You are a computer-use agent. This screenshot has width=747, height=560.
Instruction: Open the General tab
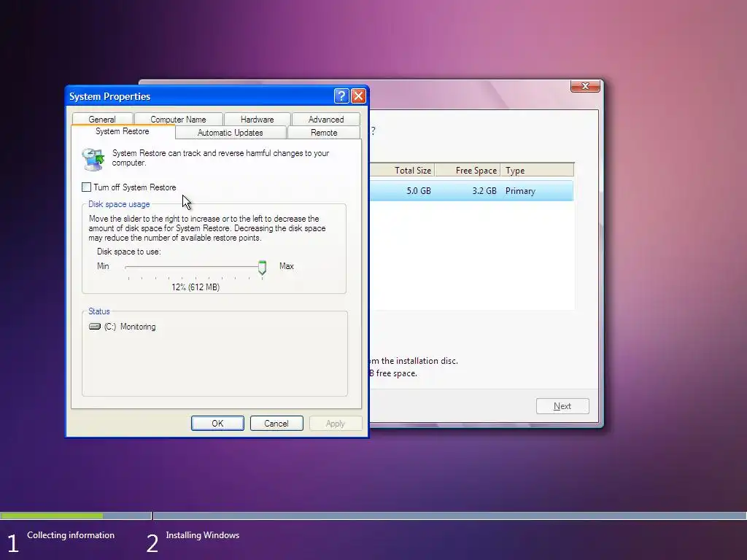pyautogui.click(x=102, y=119)
